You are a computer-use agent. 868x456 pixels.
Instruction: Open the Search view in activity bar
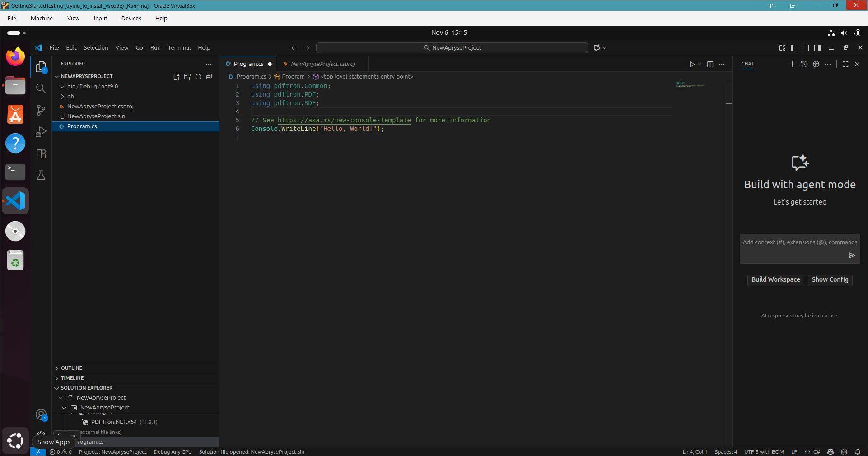[41, 88]
